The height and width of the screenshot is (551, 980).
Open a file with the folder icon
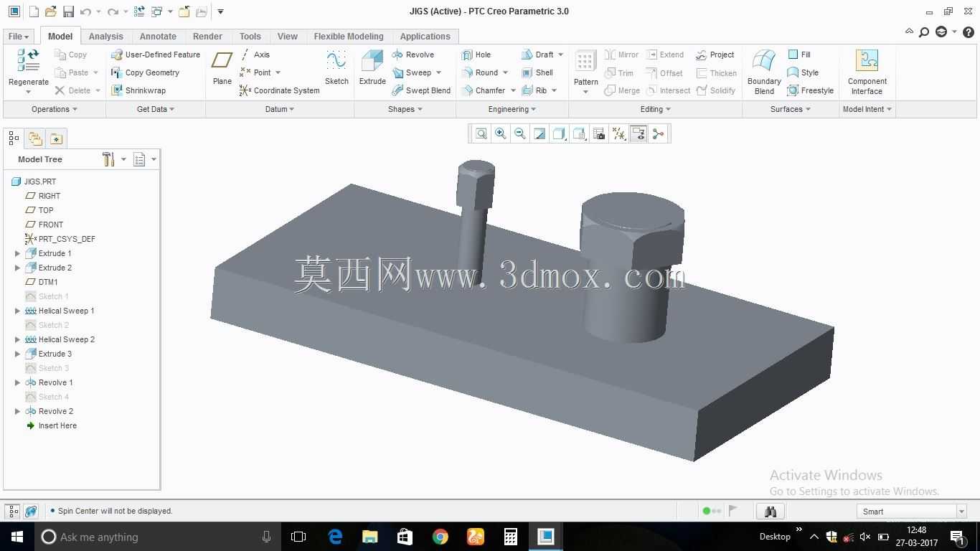tap(50, 11)
